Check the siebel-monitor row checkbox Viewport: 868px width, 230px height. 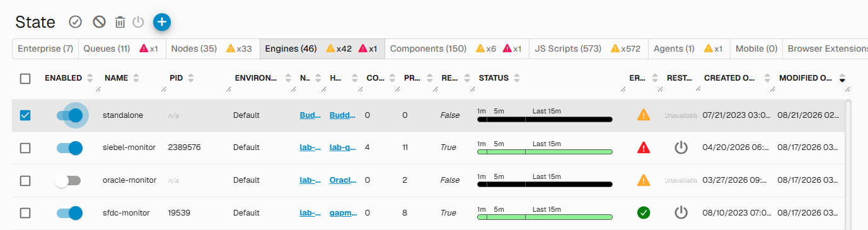click(25, 148)
